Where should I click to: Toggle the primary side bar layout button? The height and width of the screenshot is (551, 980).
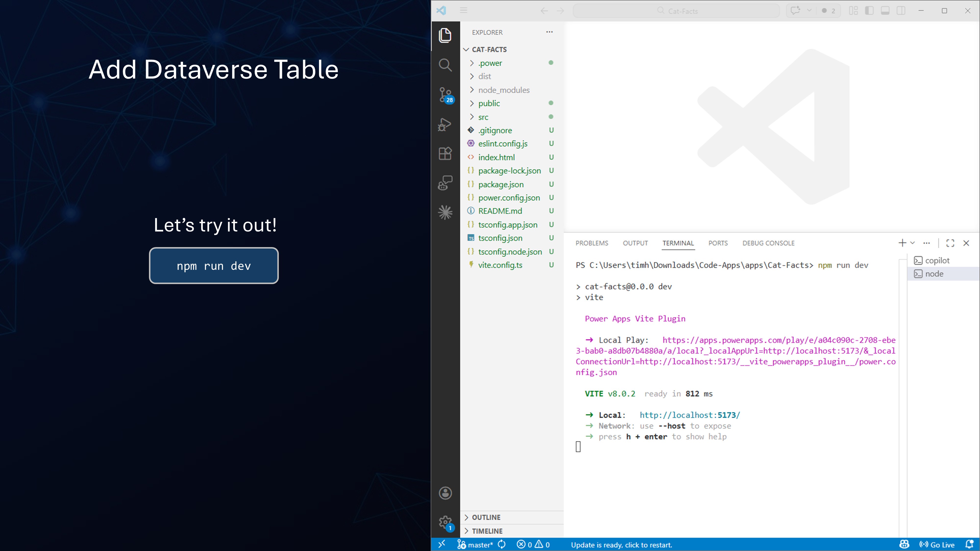869,11
